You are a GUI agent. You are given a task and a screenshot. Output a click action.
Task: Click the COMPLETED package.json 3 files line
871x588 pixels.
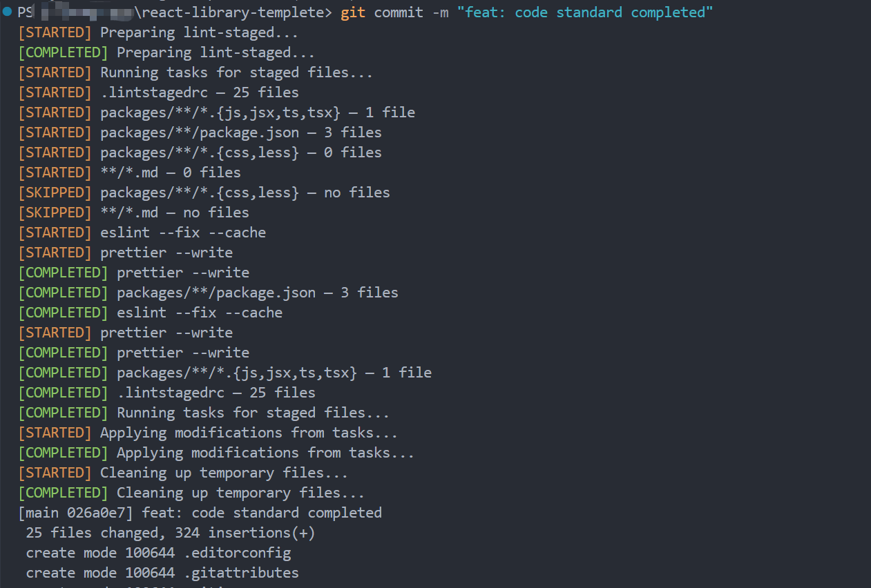(x=208, y=293)
